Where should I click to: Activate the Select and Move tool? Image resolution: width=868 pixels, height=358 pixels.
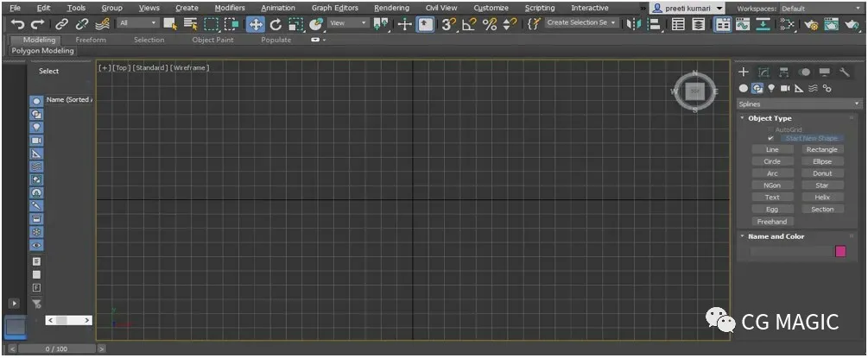coord(255,24)
